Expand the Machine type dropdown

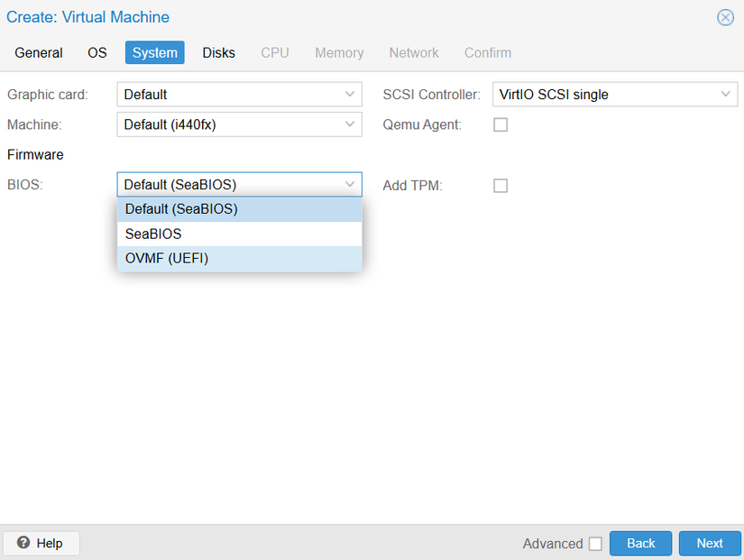[x=350, y=124]
